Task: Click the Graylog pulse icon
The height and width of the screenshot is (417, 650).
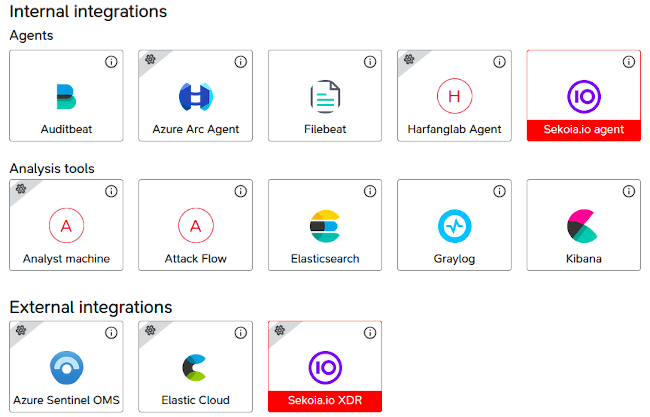Action: coord(454,226)
